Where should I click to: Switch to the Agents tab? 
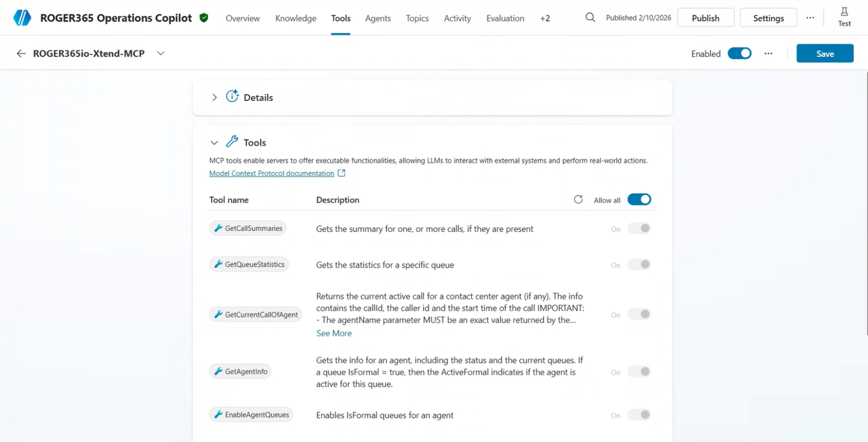378,18
